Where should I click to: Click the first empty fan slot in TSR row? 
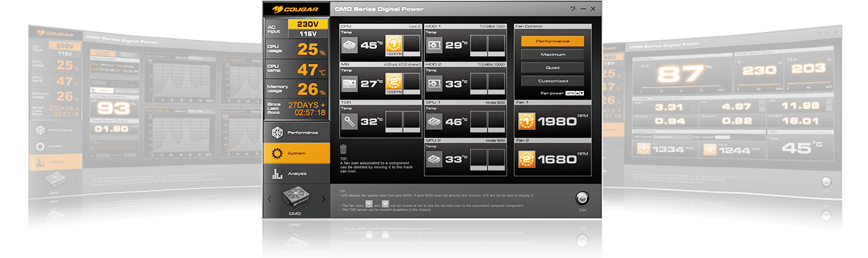(393, 122)
